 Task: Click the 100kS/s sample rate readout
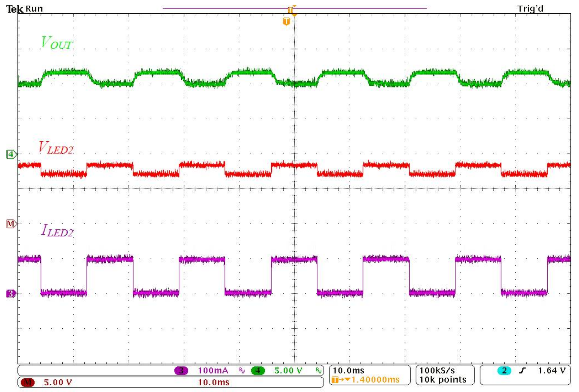437,370
